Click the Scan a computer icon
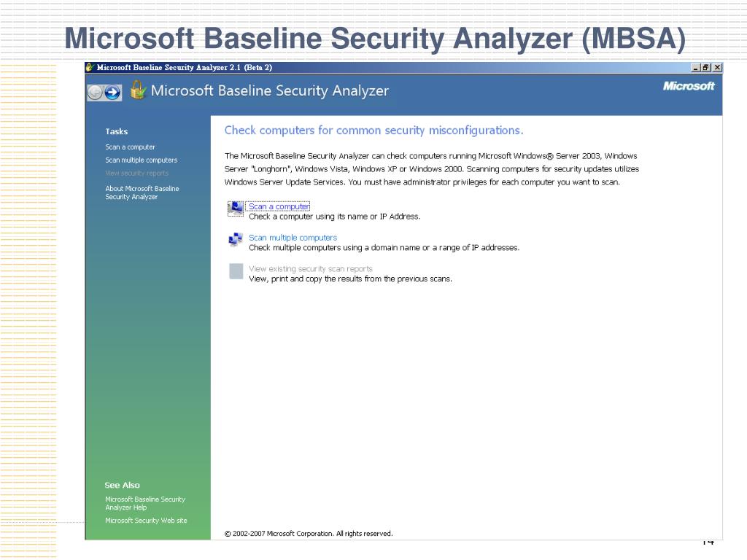Screen dimensions: 747x560 click(236, 208)
